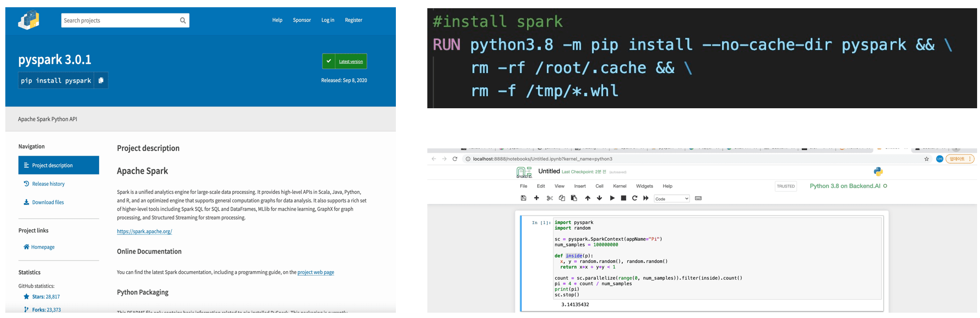
Task: Click the search magnifier icon on PyPI
Action: [x=183, y=20]
